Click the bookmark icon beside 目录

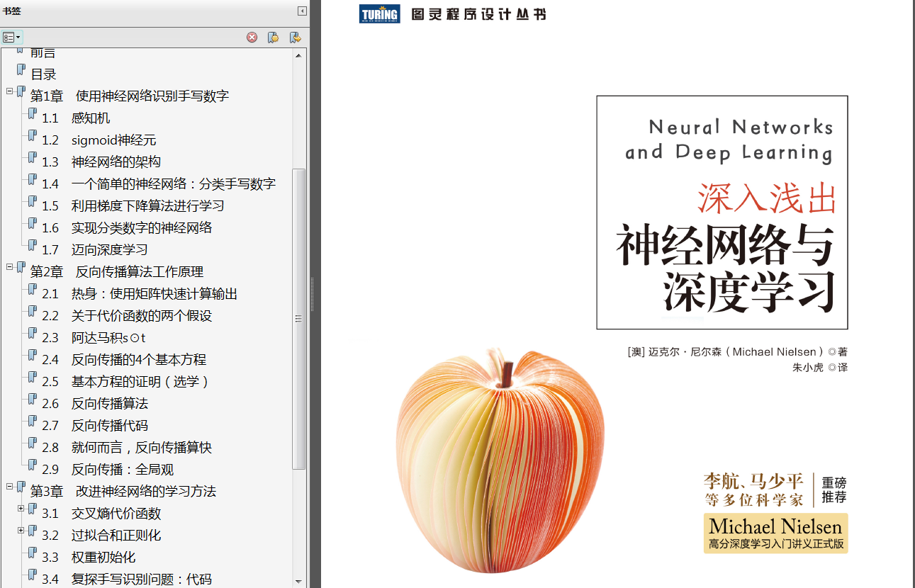pyautogui.click(x=21, y=70)
